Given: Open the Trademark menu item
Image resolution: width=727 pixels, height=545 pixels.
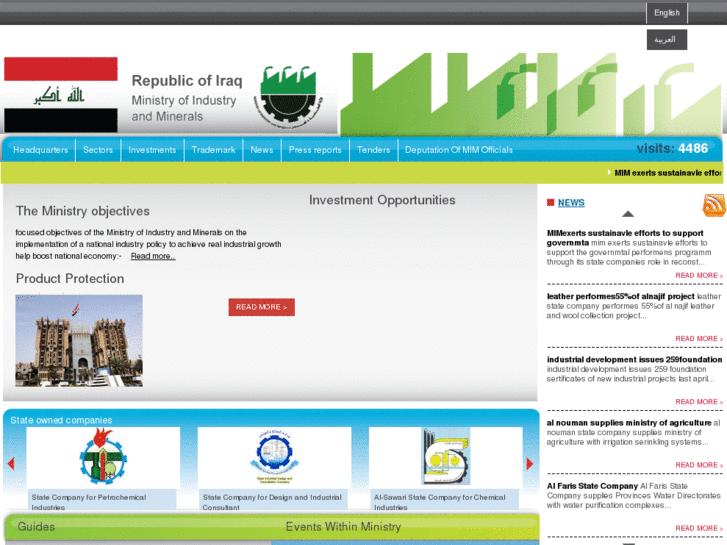Looking at the screenshot, I should (x=213, y=150).
